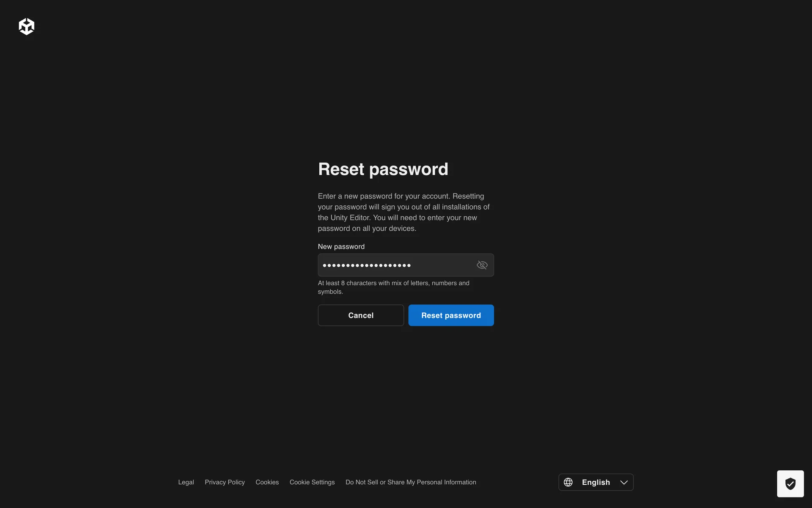Open Cookie Settings in the footer
The width and height of the screenshot is (812, 508).
pos(312,482)
